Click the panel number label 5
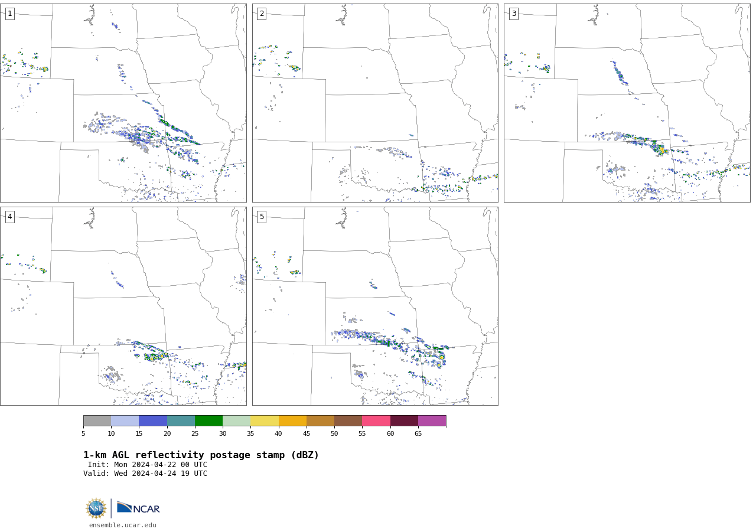Viewport: 756px width, 532px height. pyautogui.click(x=262, y=217)
